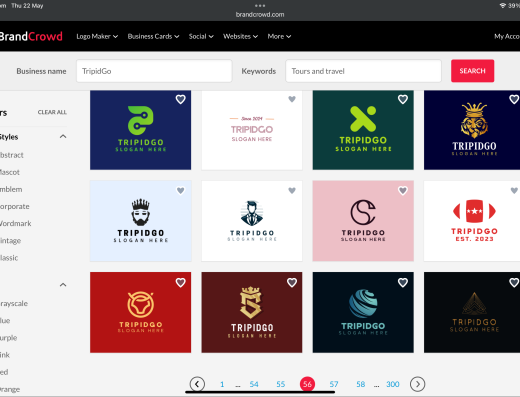The width and height of the screenshot is (520, 397).
Task: Open the Social dropdown menu
Action: [201, 36]
